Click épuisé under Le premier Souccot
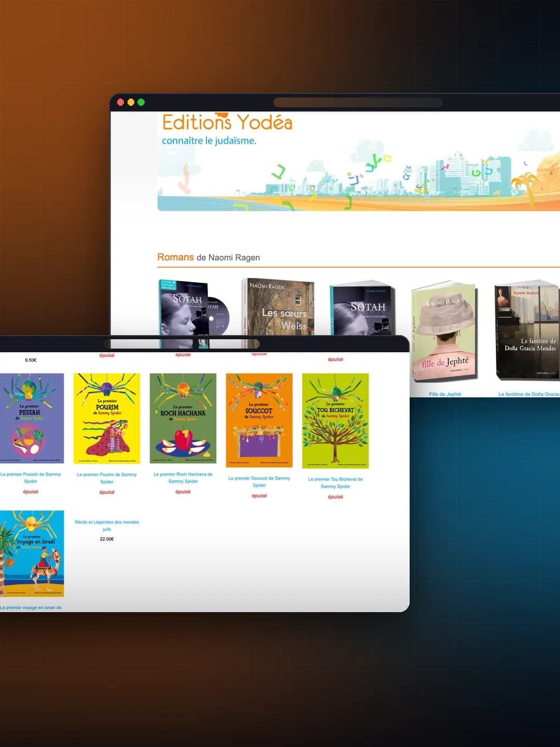560x747 pixels. click(x=259, y=496)
